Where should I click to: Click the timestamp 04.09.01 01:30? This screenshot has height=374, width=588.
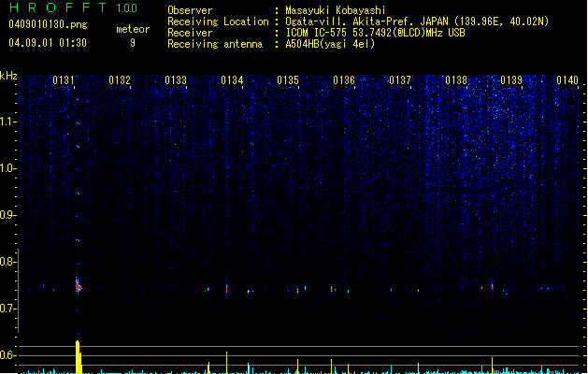coord(48,42)
